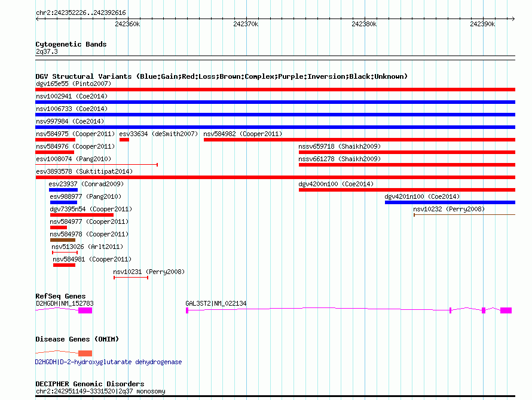Click the red nsv584982 loss bar
532x400 pixels.
(x=359, y=140)
